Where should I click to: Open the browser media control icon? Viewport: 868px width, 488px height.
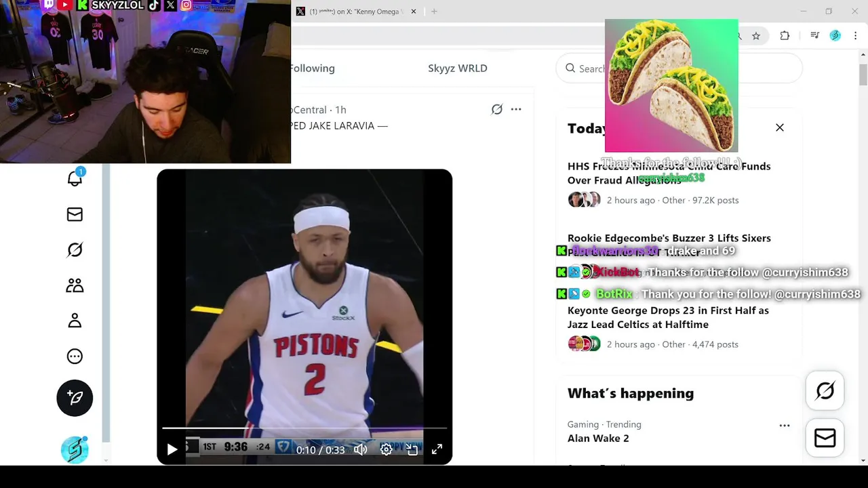point(815,36)
